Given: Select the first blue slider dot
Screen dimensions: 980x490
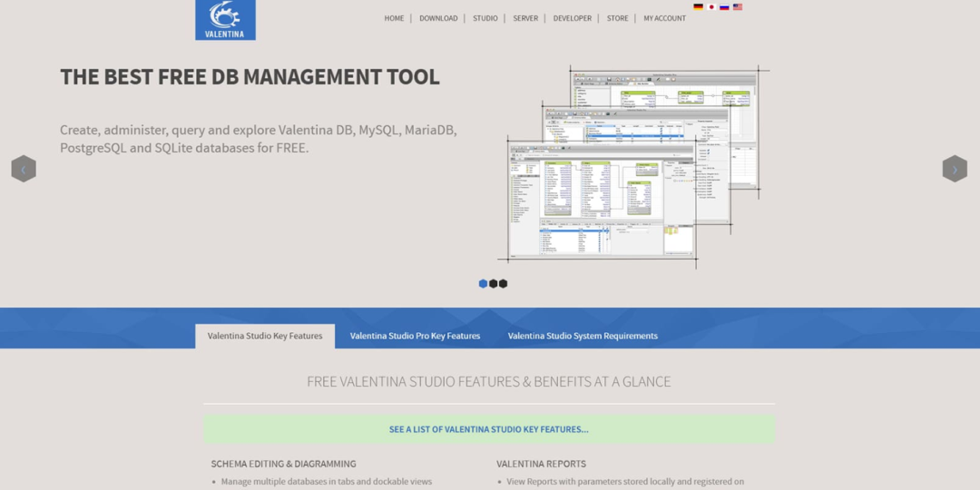Looking at the screenshot, I should point(483,284).
